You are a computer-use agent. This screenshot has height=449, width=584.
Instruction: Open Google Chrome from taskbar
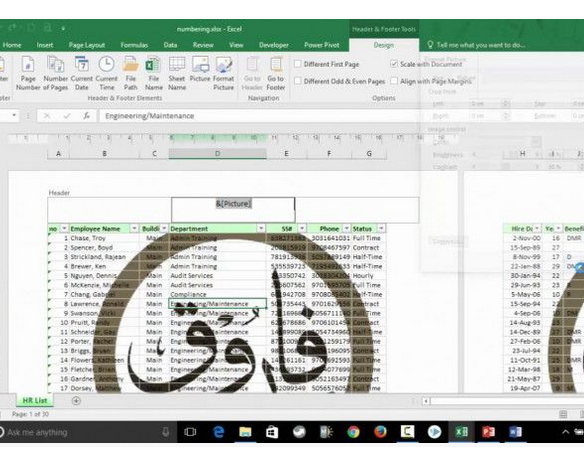(353, 432)
